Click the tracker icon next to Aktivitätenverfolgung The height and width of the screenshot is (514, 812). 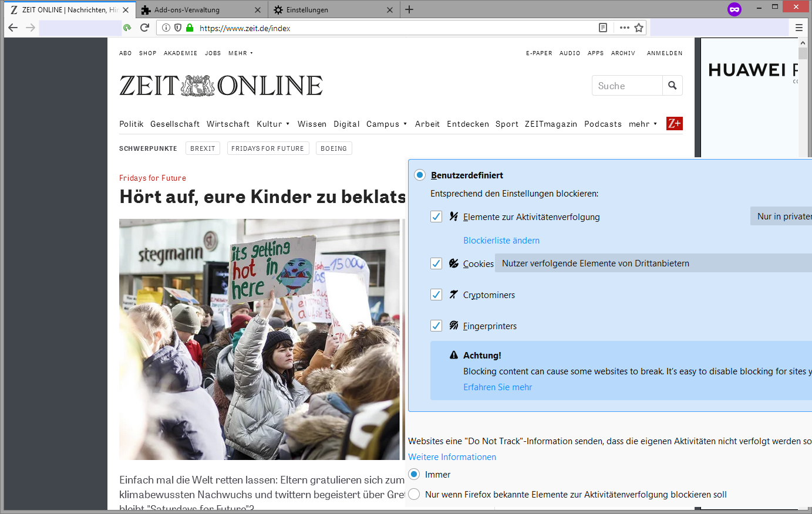coord(453,217)
